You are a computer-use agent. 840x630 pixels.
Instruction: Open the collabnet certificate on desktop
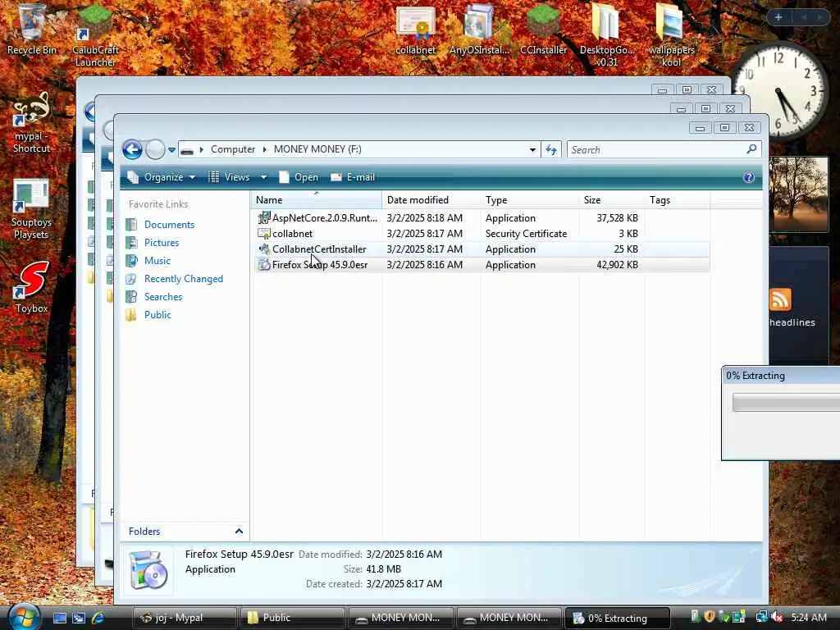pyautogui.click(x=416, y=30)
